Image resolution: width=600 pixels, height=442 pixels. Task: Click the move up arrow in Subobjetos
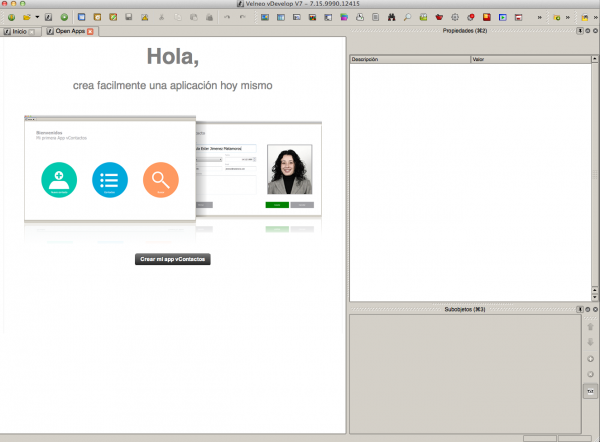coord(590,326)
